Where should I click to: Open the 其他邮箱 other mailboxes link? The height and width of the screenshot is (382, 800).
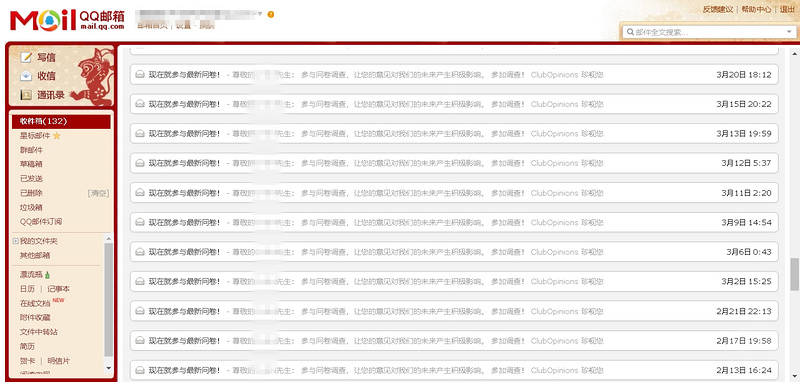35,256
